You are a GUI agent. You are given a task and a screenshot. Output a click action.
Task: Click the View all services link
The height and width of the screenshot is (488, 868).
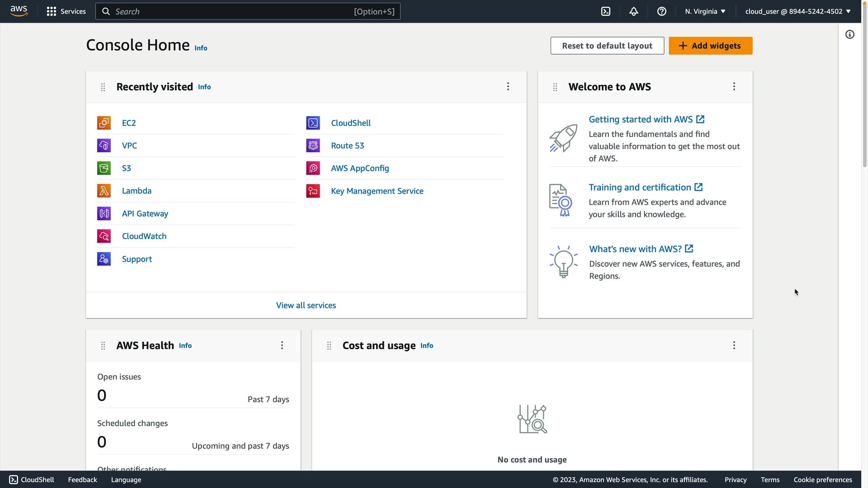click(306, 305)
